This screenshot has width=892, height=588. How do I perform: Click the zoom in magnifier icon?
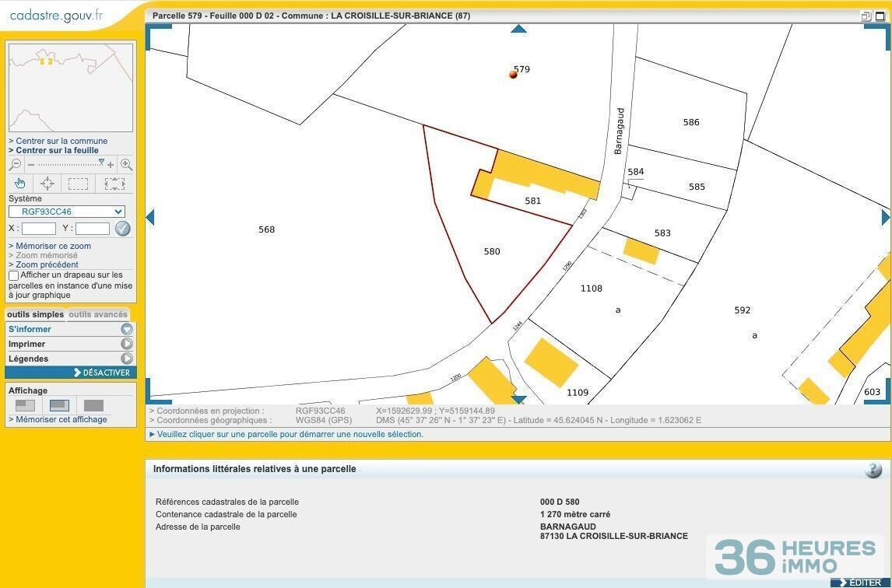click(x=126, y=165)
